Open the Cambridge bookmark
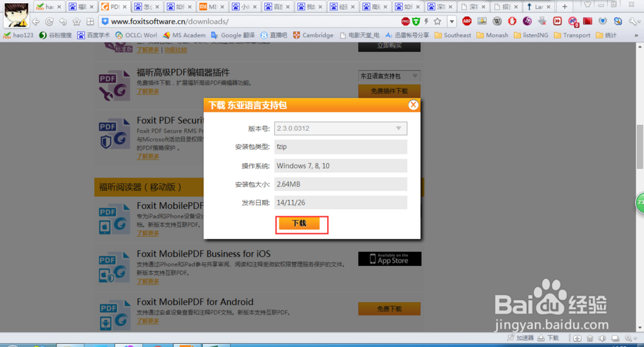Viewport: 644px width, 347px height. click(x=313, y=35)
